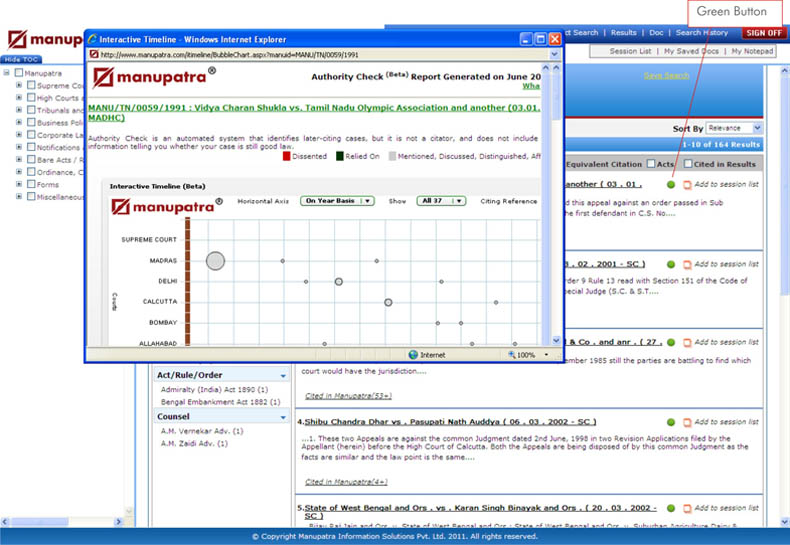Click the Save Search link
Viewport: 790px width, 545px height.
[x=666, y=76]
